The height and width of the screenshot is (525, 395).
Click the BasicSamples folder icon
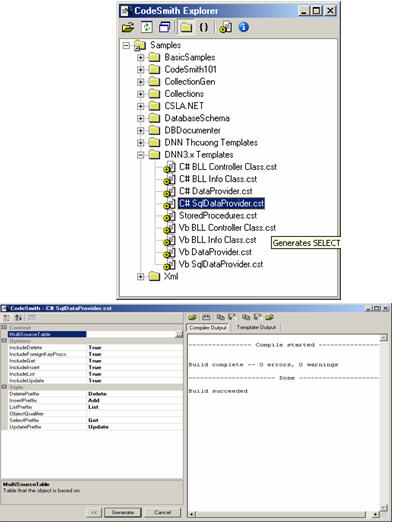pos(154,57)
